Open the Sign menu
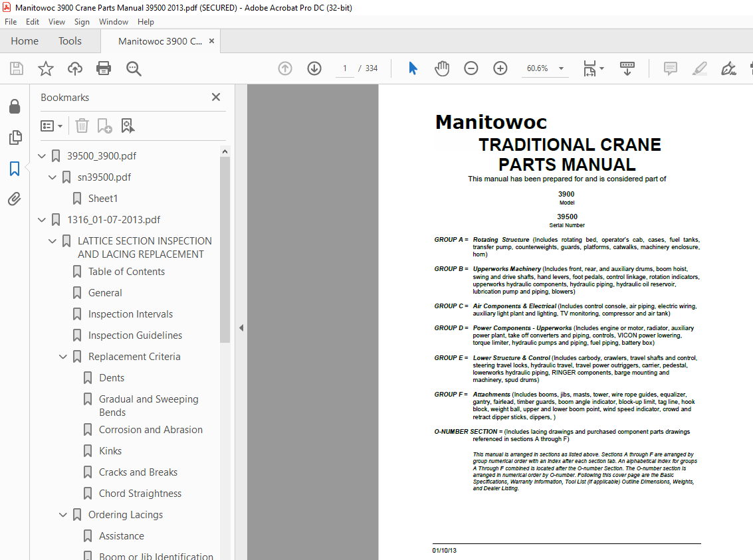Image resolution: width=753 pixels, height=560 pixels. [82, 22]
